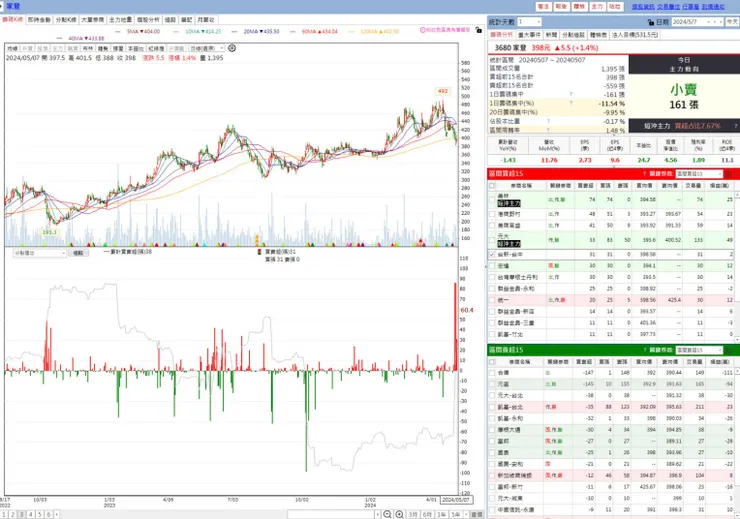This screenshot has width=740, height=519.
Task: Uncheck the 台新-台中 row checkbox
Action: [492, 254]
